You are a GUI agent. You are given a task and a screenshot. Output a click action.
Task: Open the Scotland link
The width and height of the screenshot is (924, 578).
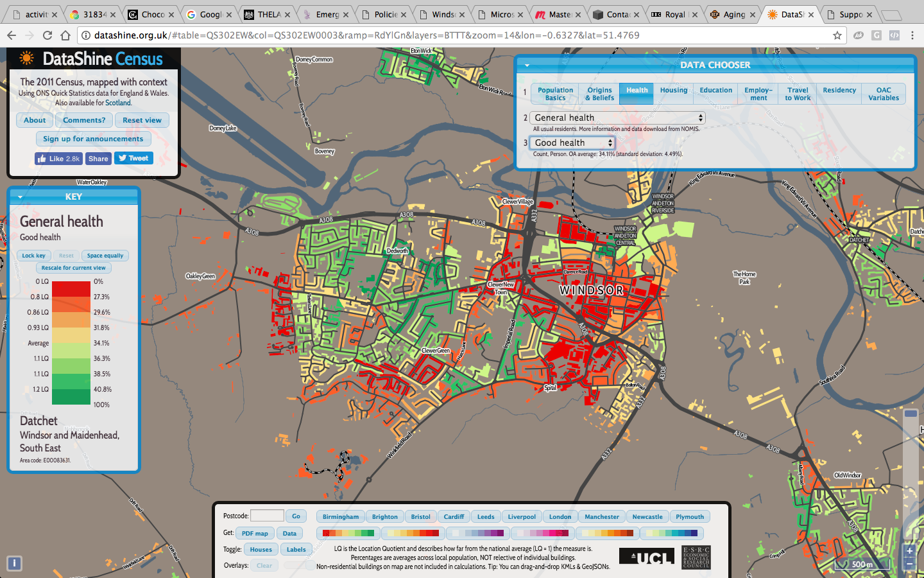pyautogui.click(x=118, y=103)
